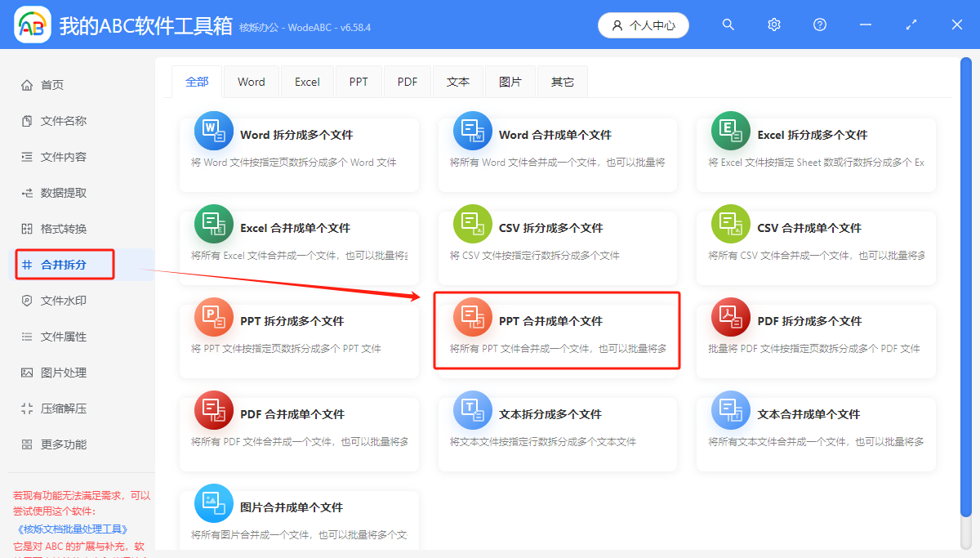Select the CSV 拆分成多个文件 icon
The height and width of the screenshot is (558, 980).
click(x=472, y=223)
